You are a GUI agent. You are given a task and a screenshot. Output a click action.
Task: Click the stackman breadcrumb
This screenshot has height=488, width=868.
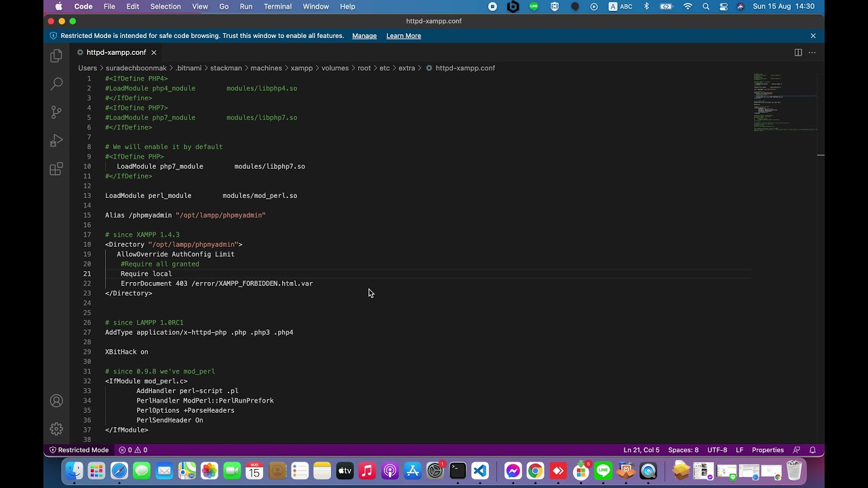226,68
